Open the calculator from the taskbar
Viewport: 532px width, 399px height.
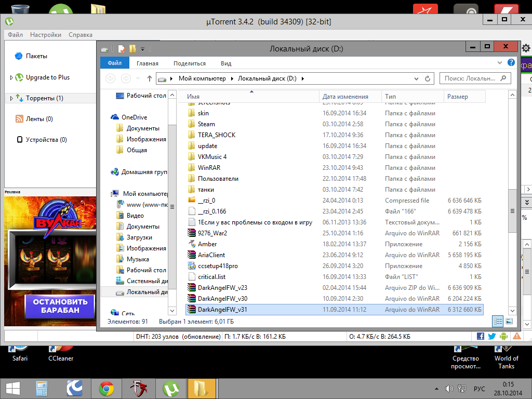click(x=42, y=389)
